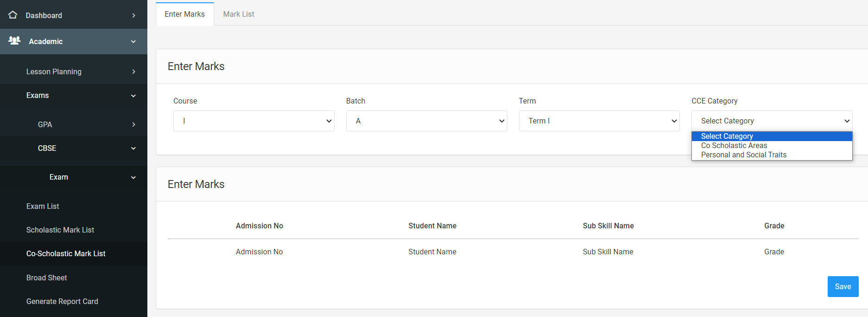The width and height of the screenshot is (868, 317).
Task: Open Exam List in sidebar
Action: coord(43,206)
